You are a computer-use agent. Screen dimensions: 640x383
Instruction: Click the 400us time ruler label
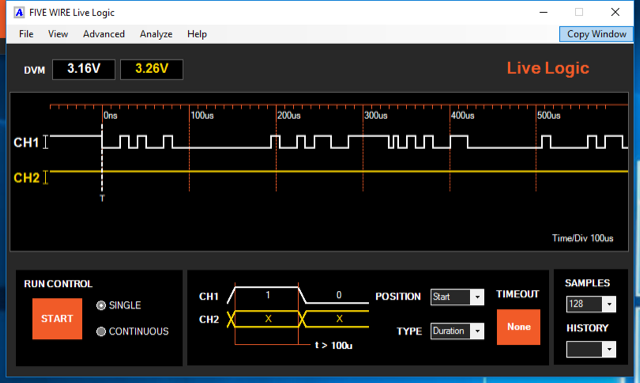(x=462, y=116)
